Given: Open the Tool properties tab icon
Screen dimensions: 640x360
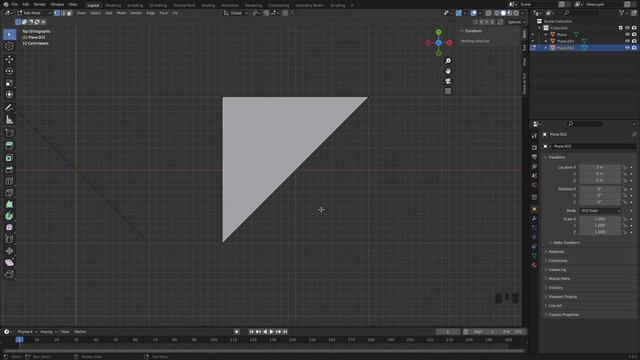Looking at the screenshot, I should (534, 136).
